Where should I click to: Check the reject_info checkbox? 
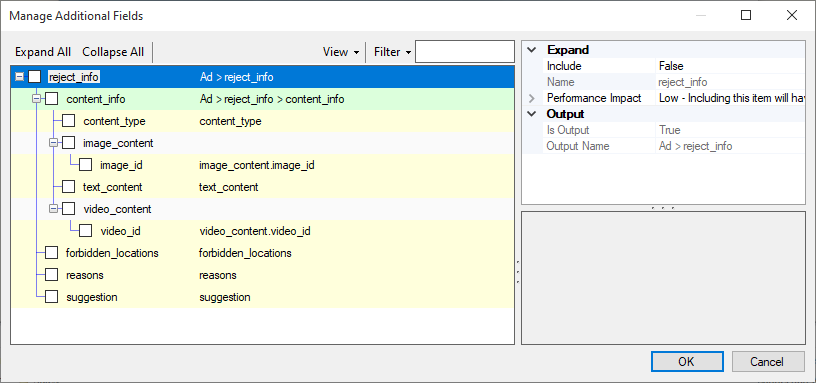point(34,77)
